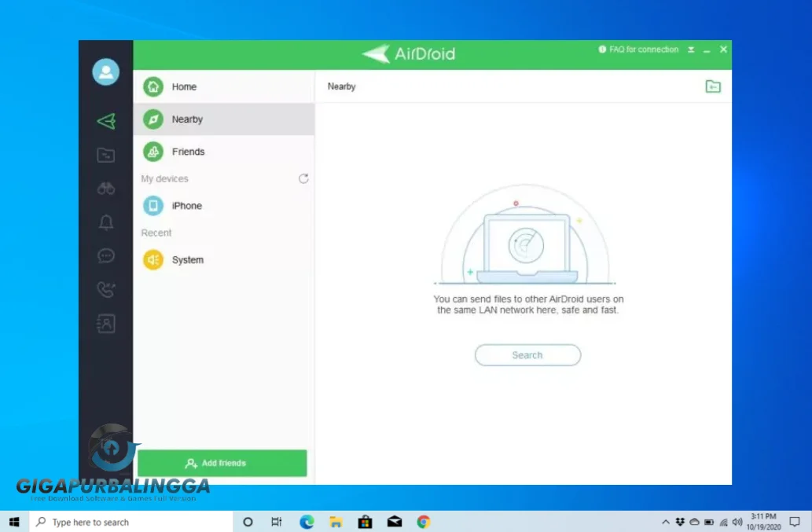The width and height of the screenshot is (812, 532).
Task: Open Task View on taskbar
Action: [277, 522]
